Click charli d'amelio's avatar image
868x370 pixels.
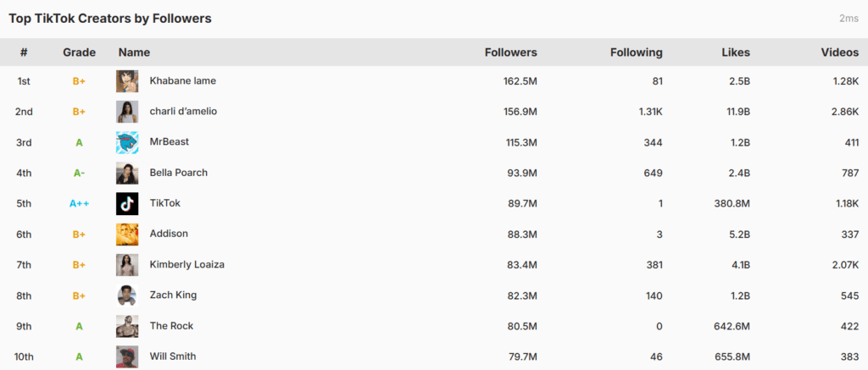[127, 112]
